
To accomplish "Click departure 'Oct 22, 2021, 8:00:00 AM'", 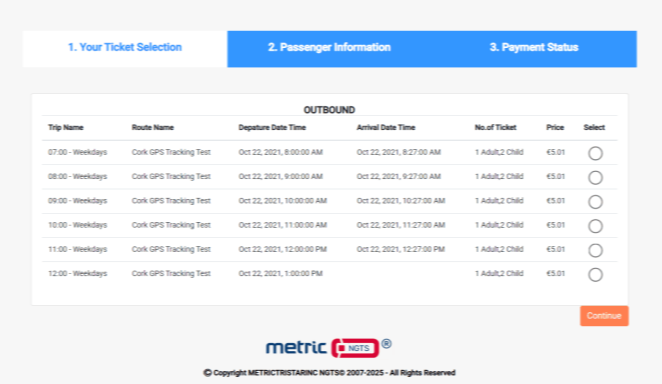I will tap(280, 152).
